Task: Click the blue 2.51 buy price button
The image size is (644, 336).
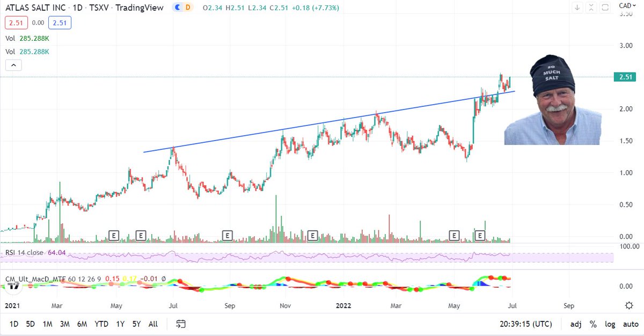Action: [60, 23]
